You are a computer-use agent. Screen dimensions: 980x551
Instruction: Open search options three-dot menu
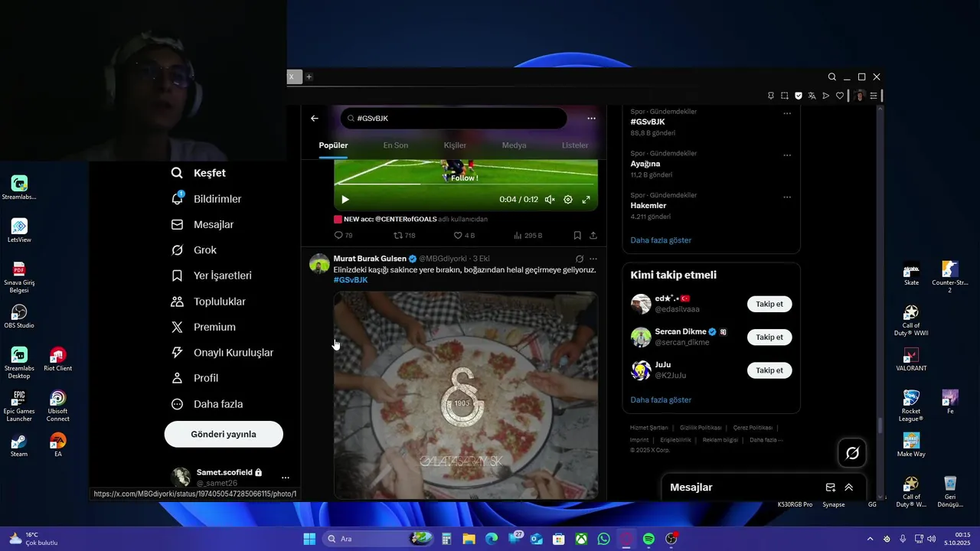pyautogui.click(x=591, y=119)
